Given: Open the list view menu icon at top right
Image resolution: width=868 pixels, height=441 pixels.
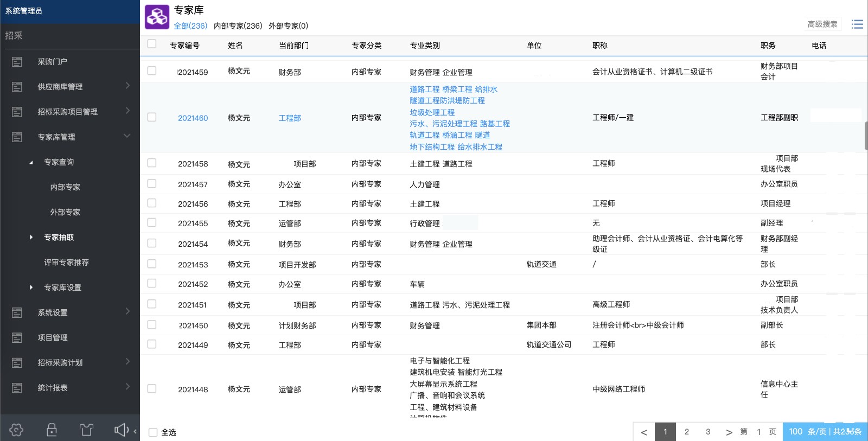Looking at the screenshot, I should click(x=857, y=24).
